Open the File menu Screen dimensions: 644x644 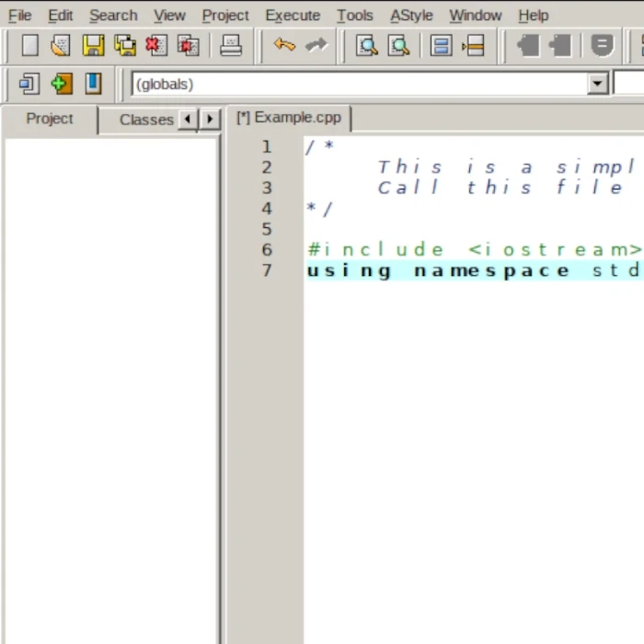click(x=19, y=16)
